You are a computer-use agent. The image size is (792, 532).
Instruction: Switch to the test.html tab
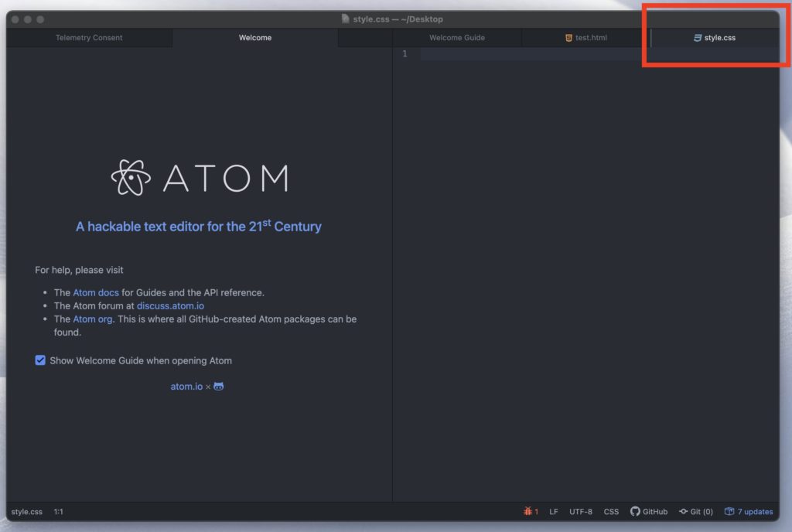pos(586,38)
